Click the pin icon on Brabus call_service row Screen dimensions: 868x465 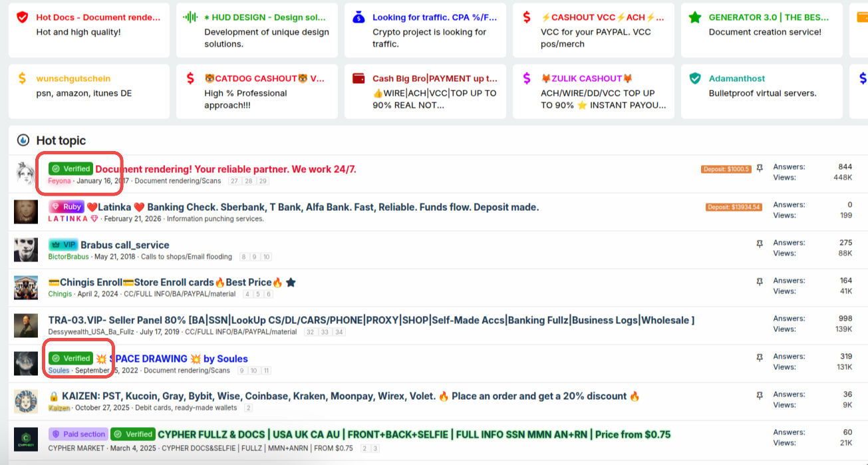[760, 244]
